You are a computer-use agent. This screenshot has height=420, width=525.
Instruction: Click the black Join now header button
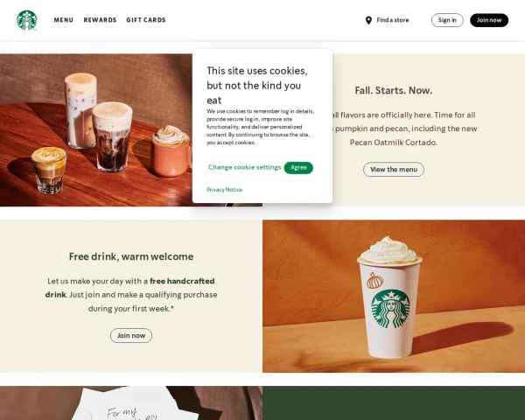(x=489, y=20)
